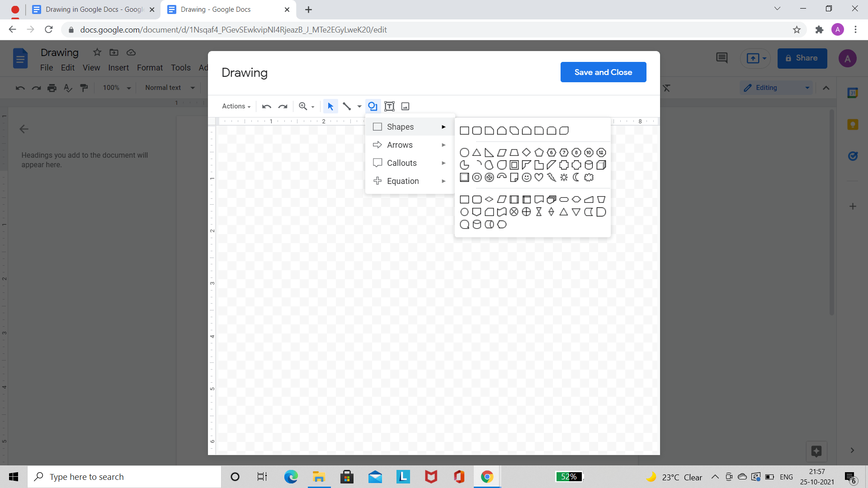Select the image insert tool
This screenshot has width=868, height=488.
pos(406,106)
